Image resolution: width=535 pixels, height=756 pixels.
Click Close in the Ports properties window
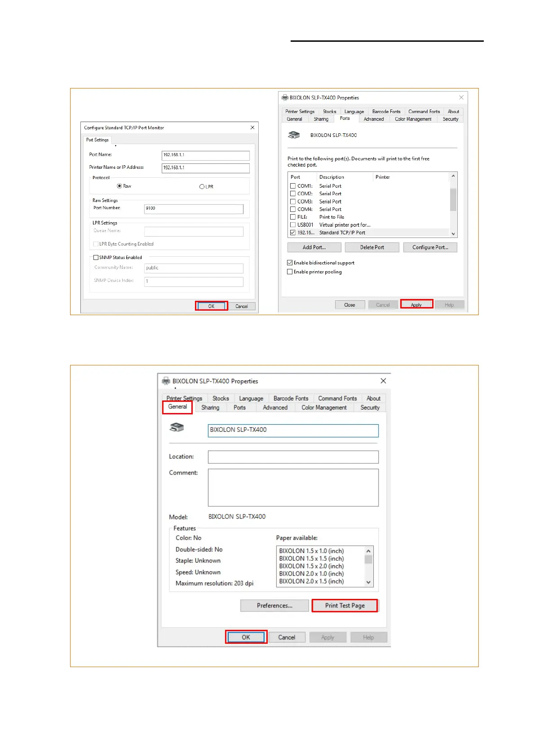350,305
